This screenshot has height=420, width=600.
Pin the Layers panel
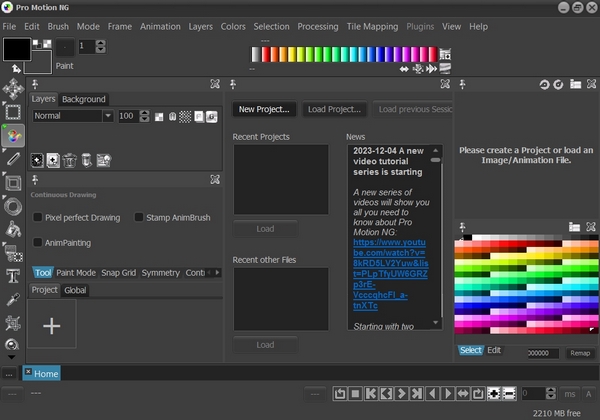(35, 84)
